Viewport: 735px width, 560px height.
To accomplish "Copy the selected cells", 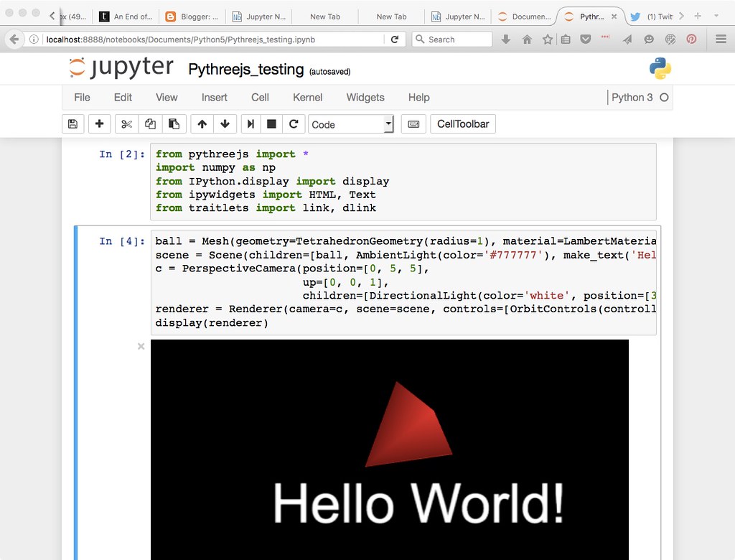I will [150, 123].
